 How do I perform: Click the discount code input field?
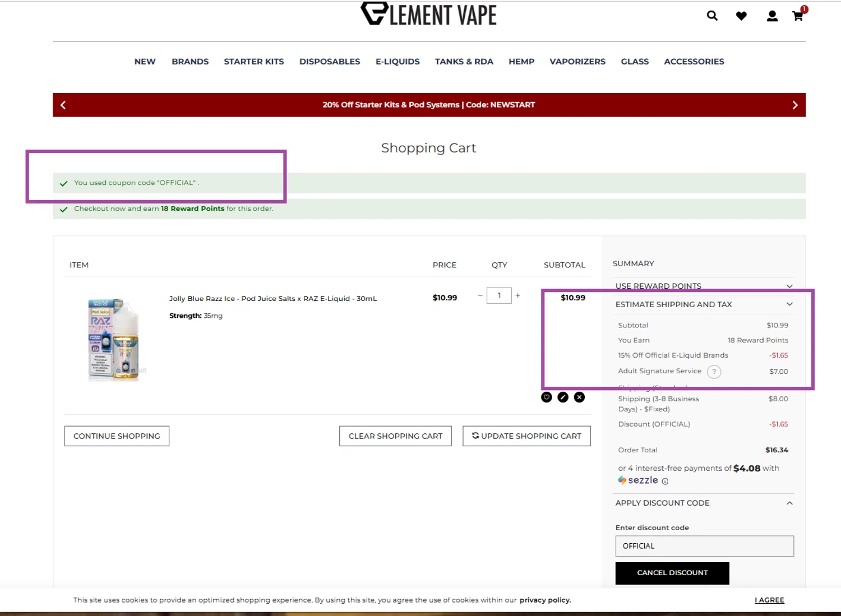(x=704, y=546)
